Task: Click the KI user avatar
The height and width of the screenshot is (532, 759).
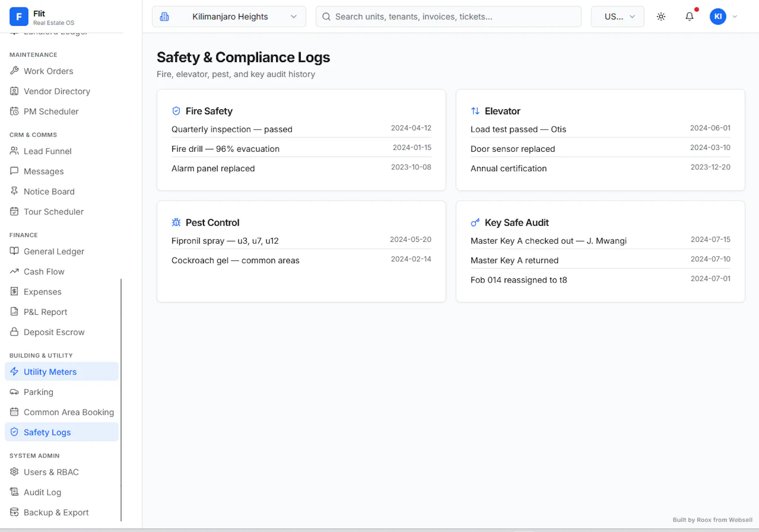Action: [718, 17]
